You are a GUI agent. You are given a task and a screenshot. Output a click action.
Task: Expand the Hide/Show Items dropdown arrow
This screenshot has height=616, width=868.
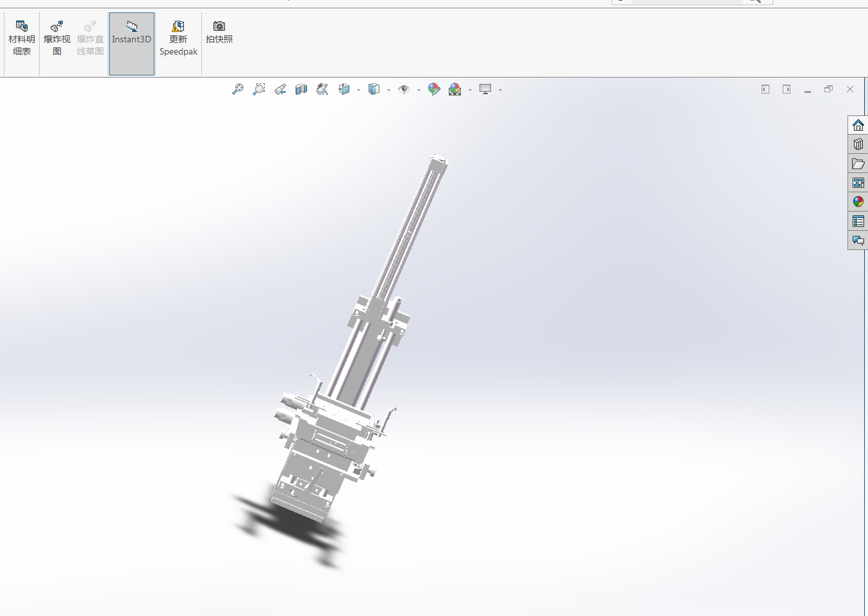[x=419, y=90]
